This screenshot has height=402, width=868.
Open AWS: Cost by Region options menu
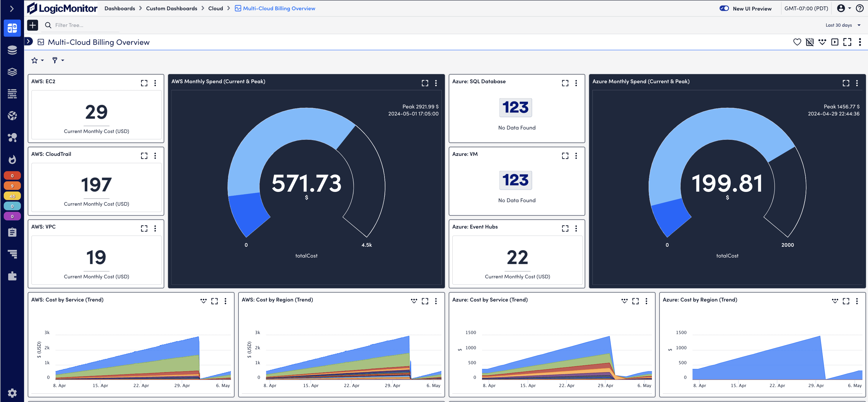[x=436, y=301]
